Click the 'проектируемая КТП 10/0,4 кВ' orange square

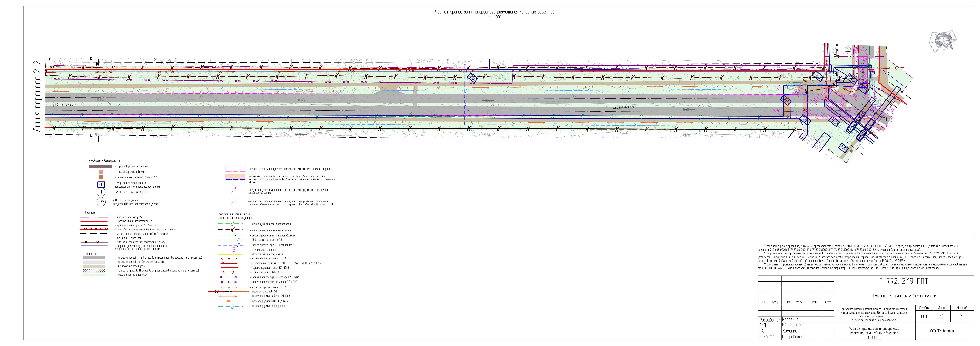pos(228,301)
